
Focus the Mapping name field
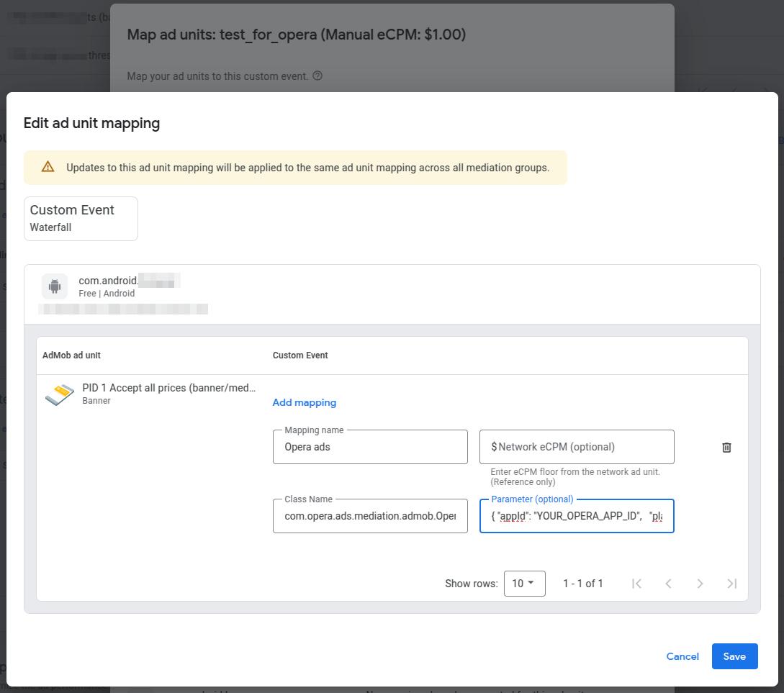(370, 447)
